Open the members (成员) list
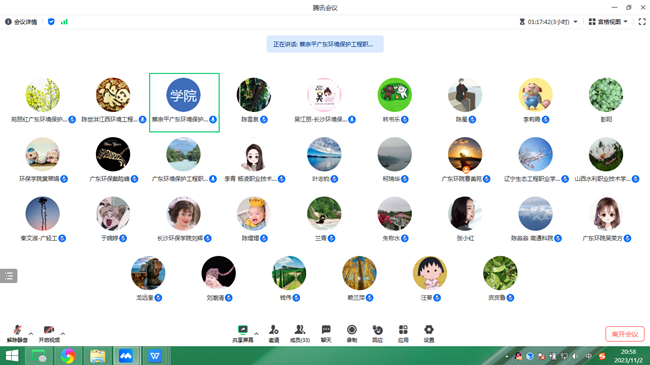This screenshot has height=365, width=650. [x=300, y=334]
